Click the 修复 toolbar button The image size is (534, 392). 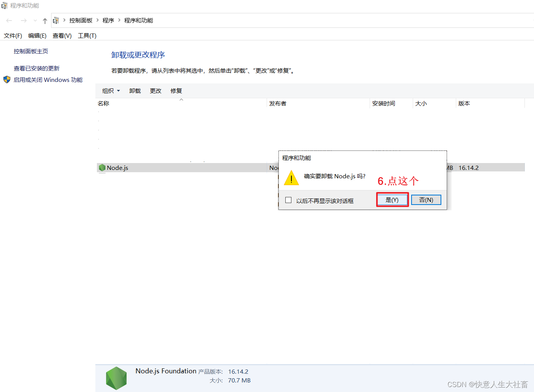(176, 91)
